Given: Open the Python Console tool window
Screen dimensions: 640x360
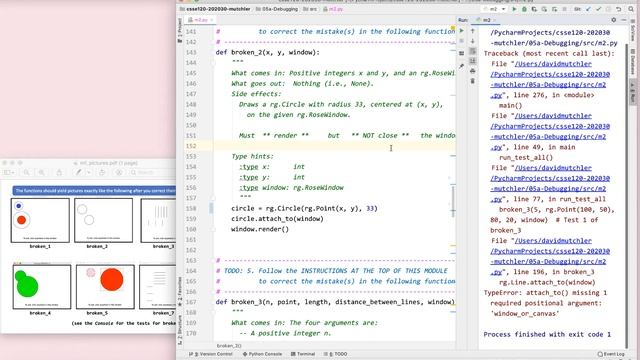Looking at the screenshot, I should (262, 354).
